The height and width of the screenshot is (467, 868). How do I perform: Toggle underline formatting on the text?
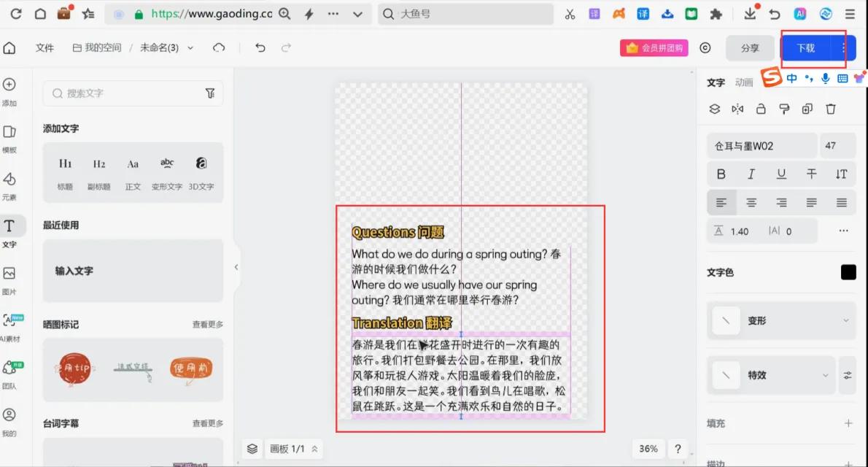(x=781, y=174)
